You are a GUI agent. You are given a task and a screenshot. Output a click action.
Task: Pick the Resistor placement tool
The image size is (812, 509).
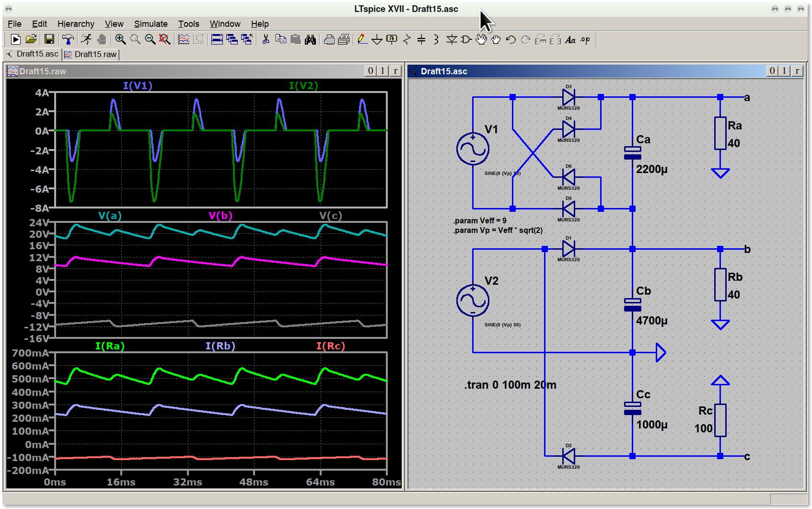pos(407,39)
